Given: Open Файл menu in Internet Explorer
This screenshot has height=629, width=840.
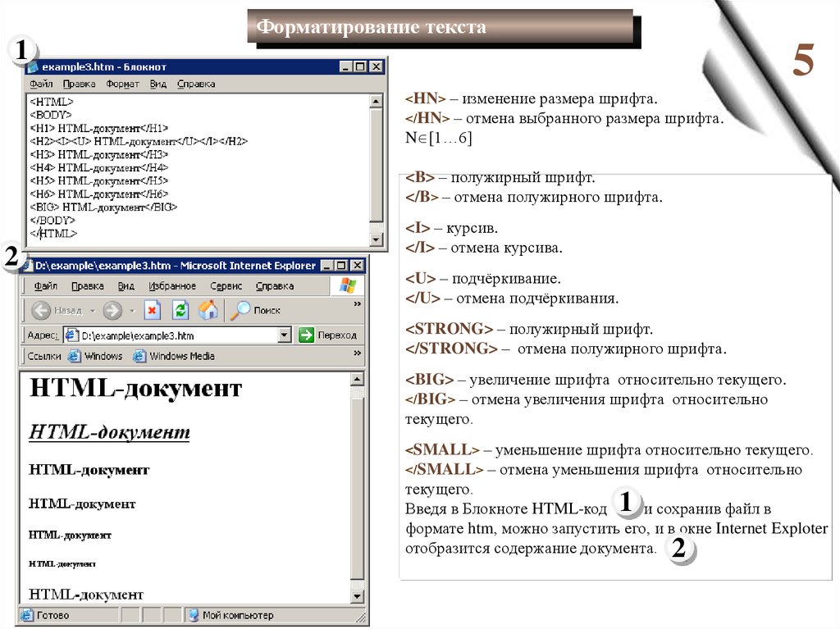Looking at the screenshot, I should pyautogui.click(x=46, y=285).
